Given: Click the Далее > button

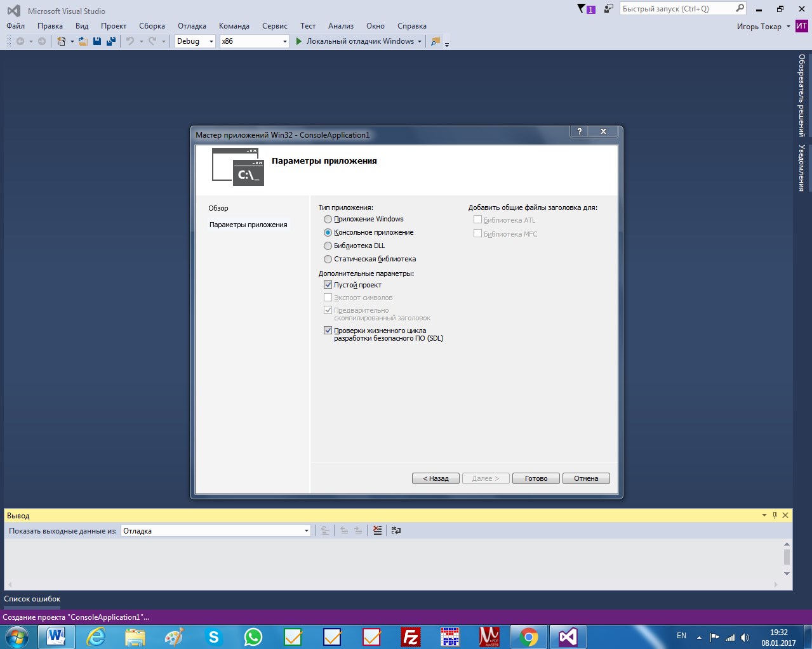Looking at the screenshot, I should click(x=486, y=478).
